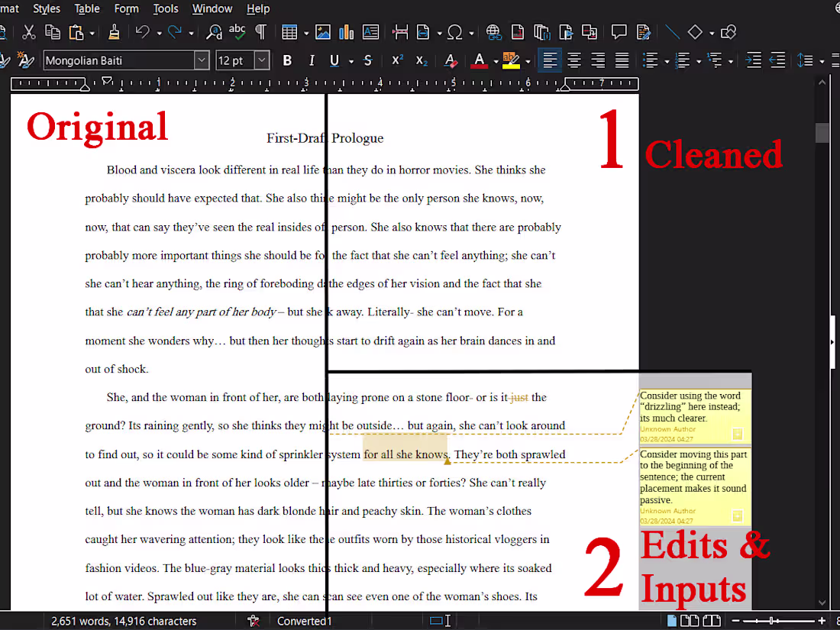The height and width of the screenshot is (630, 840).
Task: Select the Clone Formatting paintbrush
Action: [114, 32]
